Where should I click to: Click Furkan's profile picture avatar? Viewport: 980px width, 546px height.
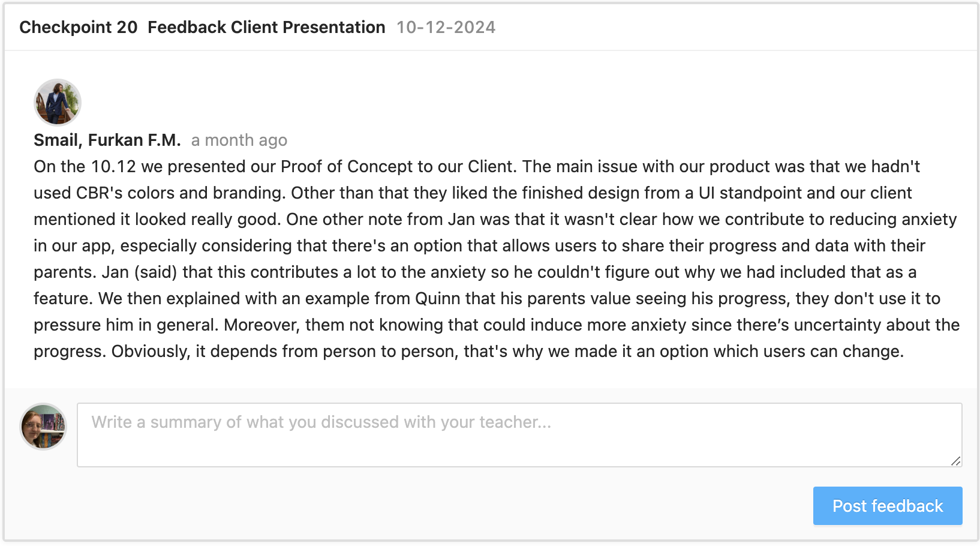tap(58, 103)
